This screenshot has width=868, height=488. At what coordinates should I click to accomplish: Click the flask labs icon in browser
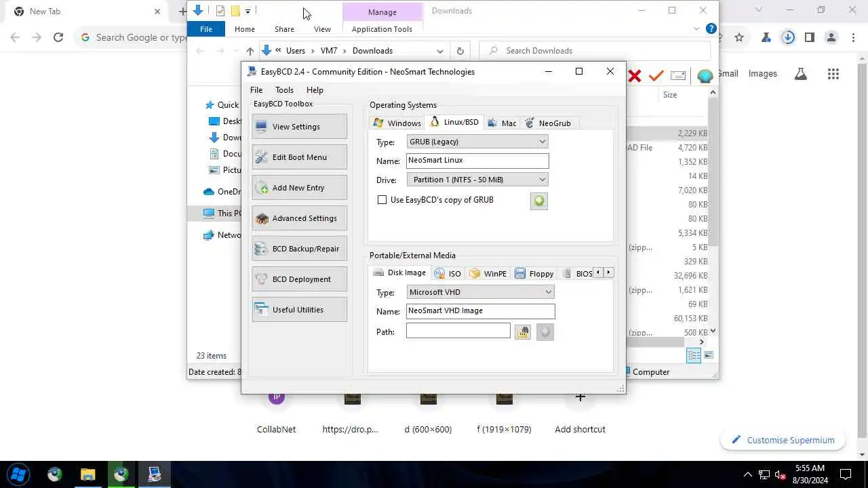801,74
